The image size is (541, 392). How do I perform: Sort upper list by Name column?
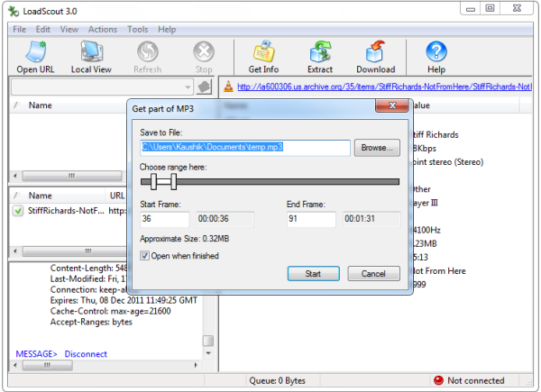click(40, 105)
